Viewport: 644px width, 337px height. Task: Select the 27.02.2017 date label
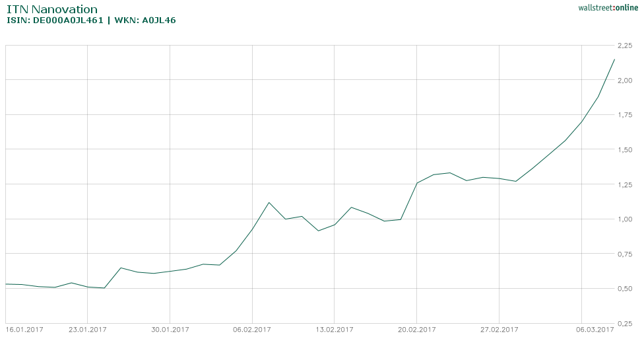pyautogui.click(x=499, y=329)
